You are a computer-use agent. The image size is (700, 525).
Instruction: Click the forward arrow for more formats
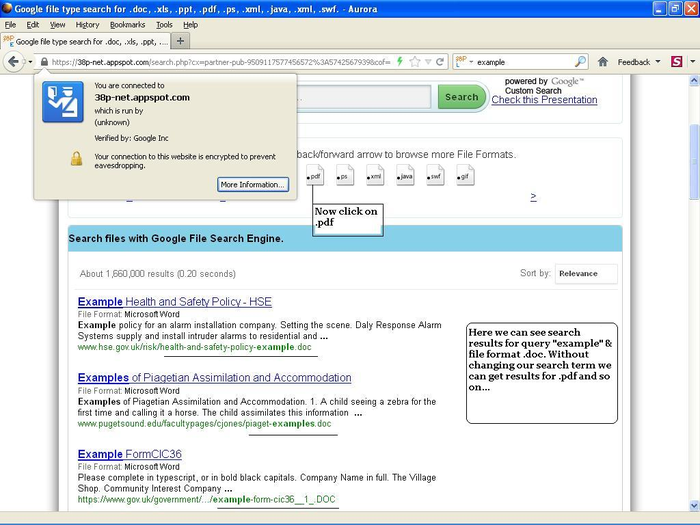(533, 197)
